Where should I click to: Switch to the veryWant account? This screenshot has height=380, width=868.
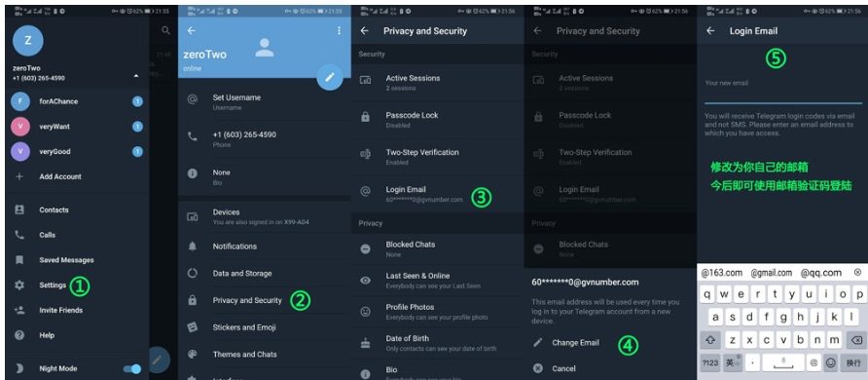point(78,127)
